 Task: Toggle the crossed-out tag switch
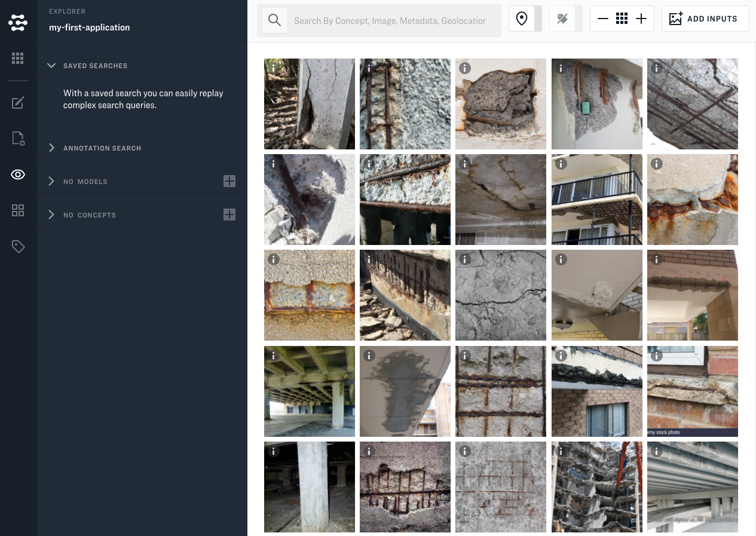pyautogui.click(x=566, y=19)
